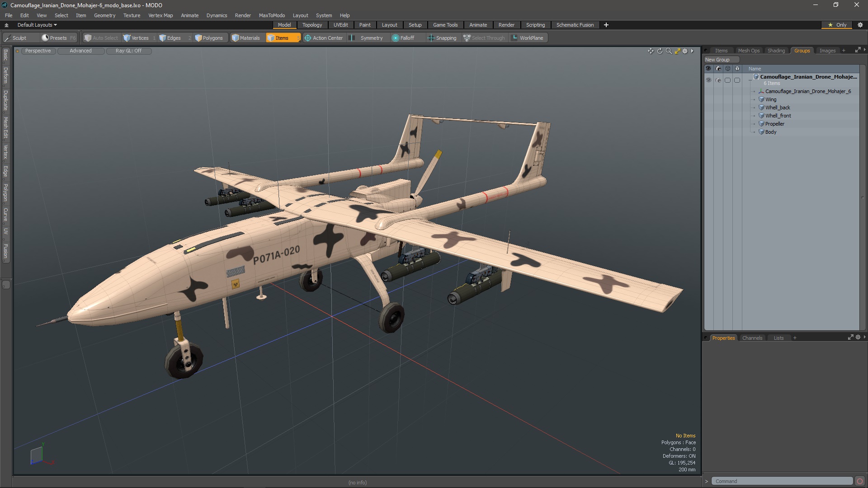868x488 pixels.
Task: Open the Schematic Fusion layout tab
Action: (x=575, y=25)
